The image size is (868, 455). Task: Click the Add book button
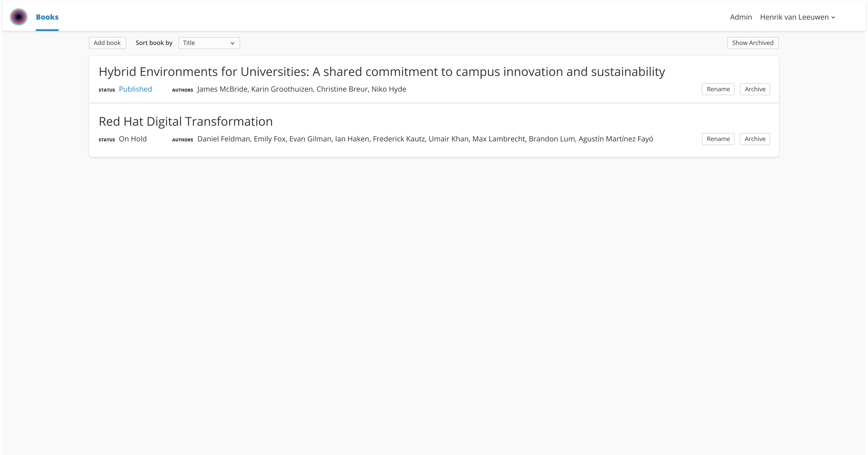(107, 43)
